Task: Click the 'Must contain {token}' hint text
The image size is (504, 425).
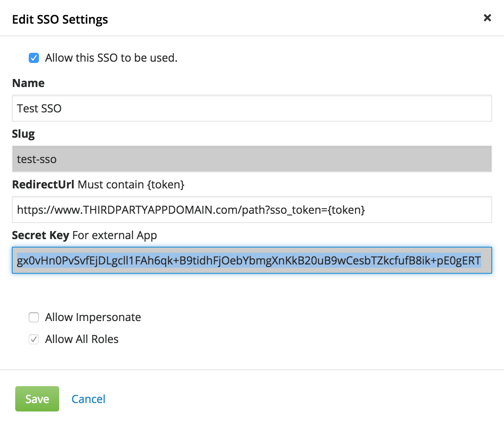Action: [131, 185]
